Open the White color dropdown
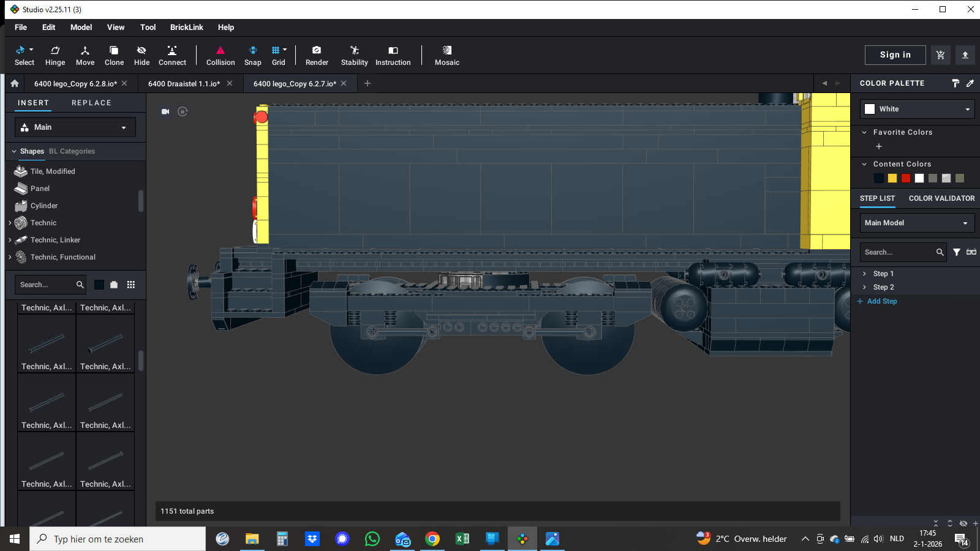This screenshot has width=980, height=551. click(x=917, y=109)
